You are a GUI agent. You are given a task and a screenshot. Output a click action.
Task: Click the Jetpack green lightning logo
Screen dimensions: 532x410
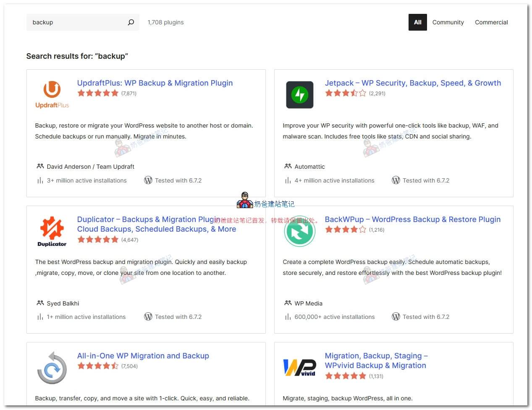coord(299,95)
